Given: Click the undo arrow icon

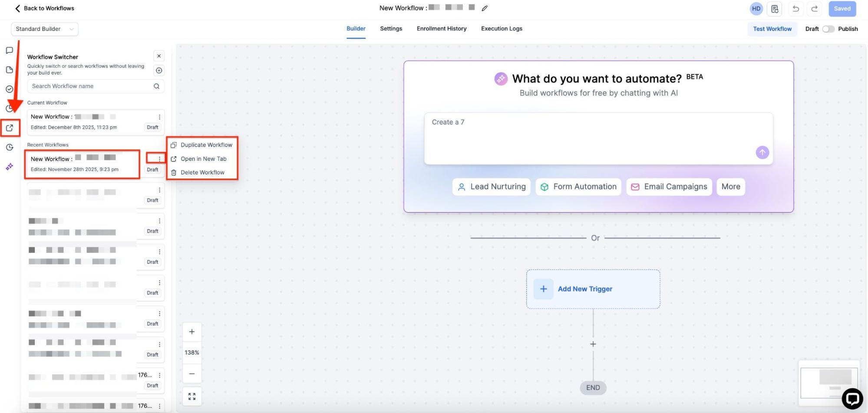Looking at the screenshot, I should point(795,9).
